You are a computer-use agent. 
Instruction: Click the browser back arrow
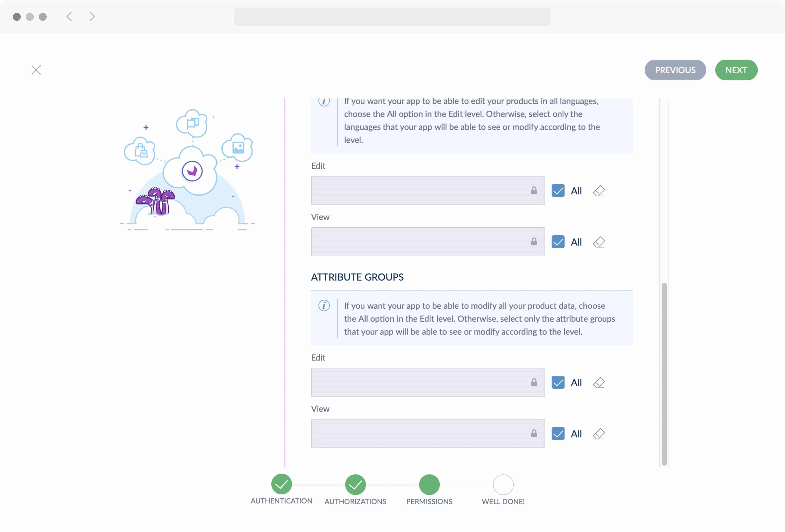point(70,17)
